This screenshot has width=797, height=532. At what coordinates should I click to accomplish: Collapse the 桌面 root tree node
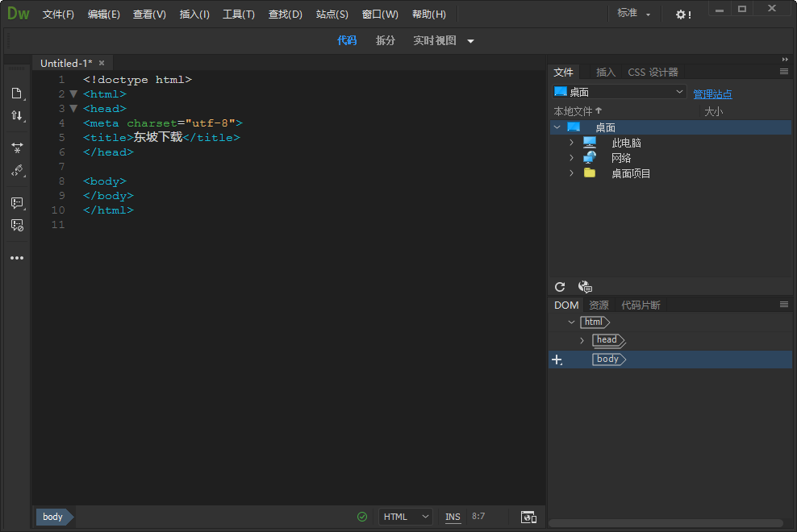557,127
